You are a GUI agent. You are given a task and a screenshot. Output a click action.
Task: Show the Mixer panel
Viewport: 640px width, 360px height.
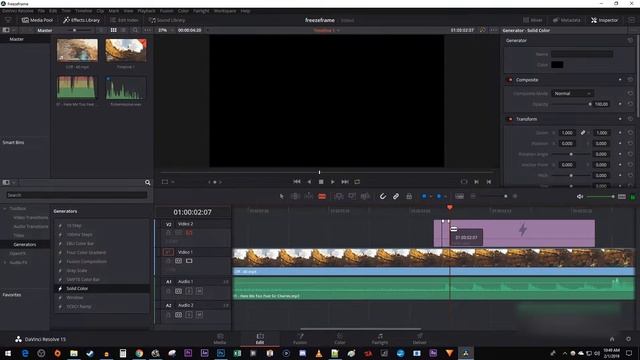click(x=533, y=20)
